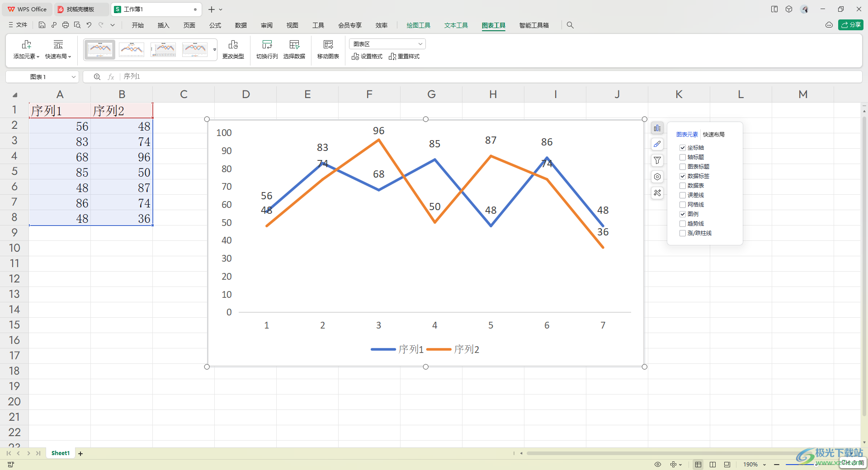The height and width of the screenshot is (470, 868).
Task: Click Move Chart (移动图表)
Action: click(x=328, y=50)
